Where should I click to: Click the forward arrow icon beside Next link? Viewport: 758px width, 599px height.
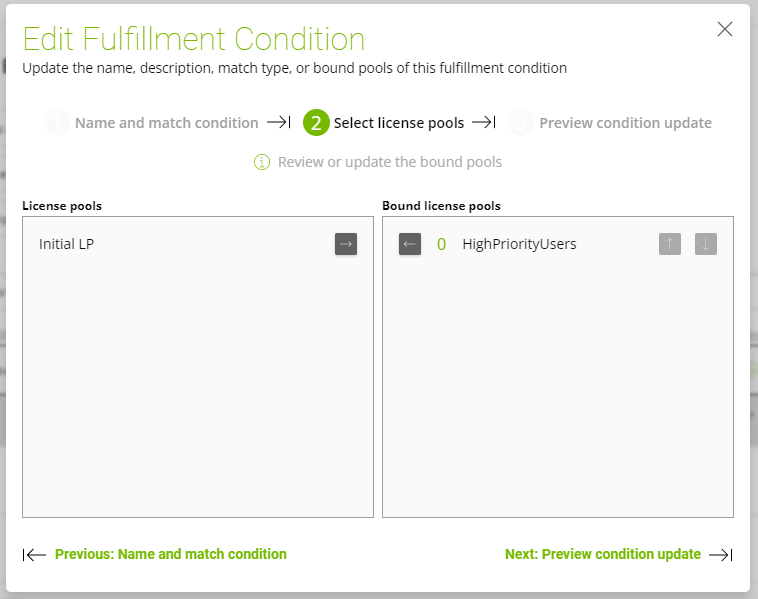click(721, 555)
